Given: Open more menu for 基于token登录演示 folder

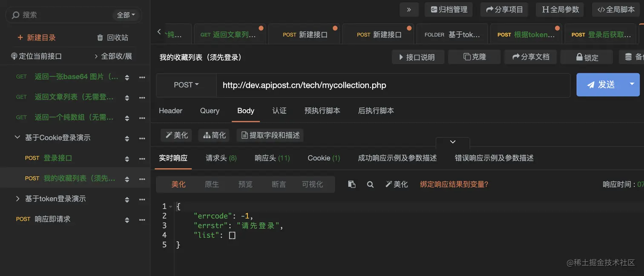Looking at the screenshot, I should pyautogui.click(x=142, y=200).
